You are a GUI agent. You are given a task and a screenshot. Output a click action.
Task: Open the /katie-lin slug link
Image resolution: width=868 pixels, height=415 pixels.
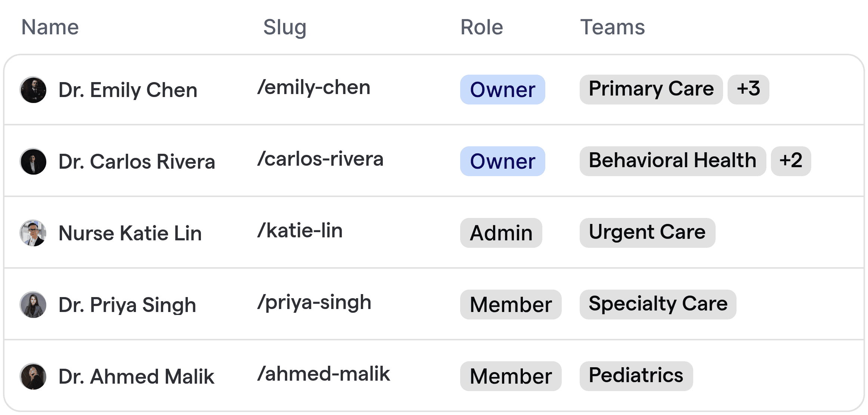pos(300,231)
